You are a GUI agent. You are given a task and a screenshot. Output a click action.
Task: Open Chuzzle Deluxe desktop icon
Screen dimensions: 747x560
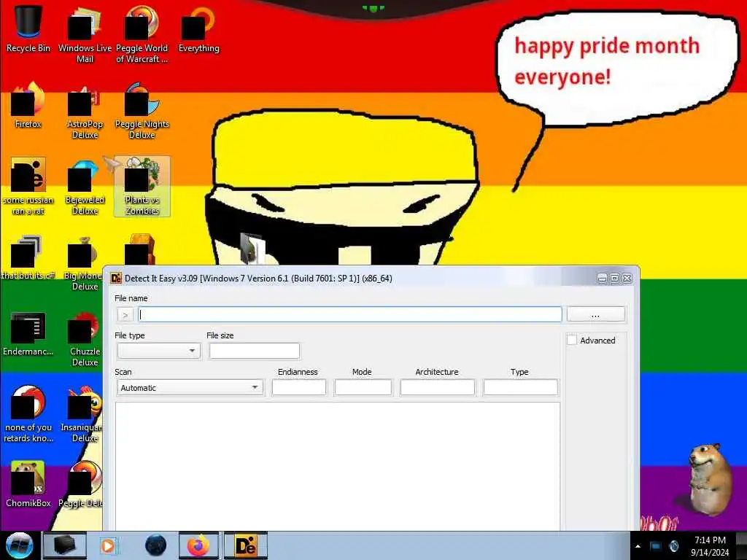point(85,338)
